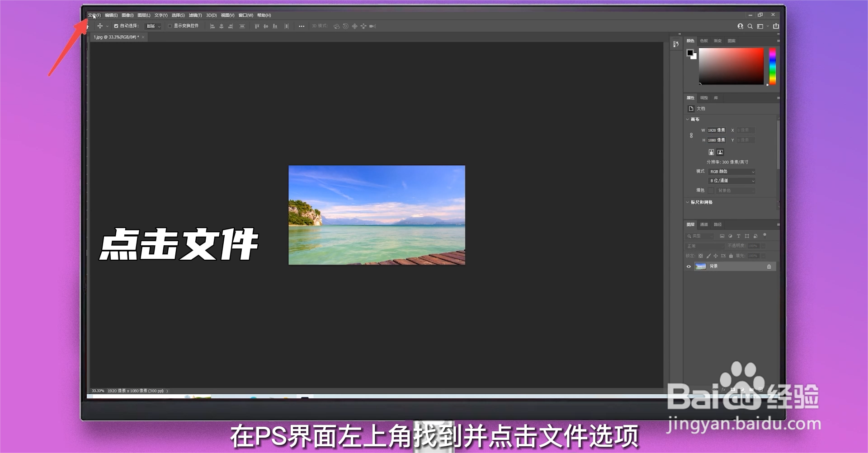
Task: Filter layers by shape icon
Action: pyautogui.click(x=747, y=236)
